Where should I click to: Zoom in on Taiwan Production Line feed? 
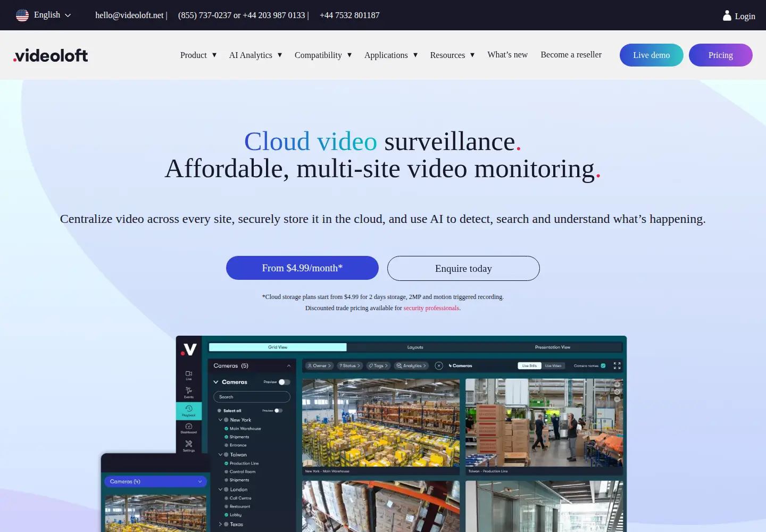(617, 384)
